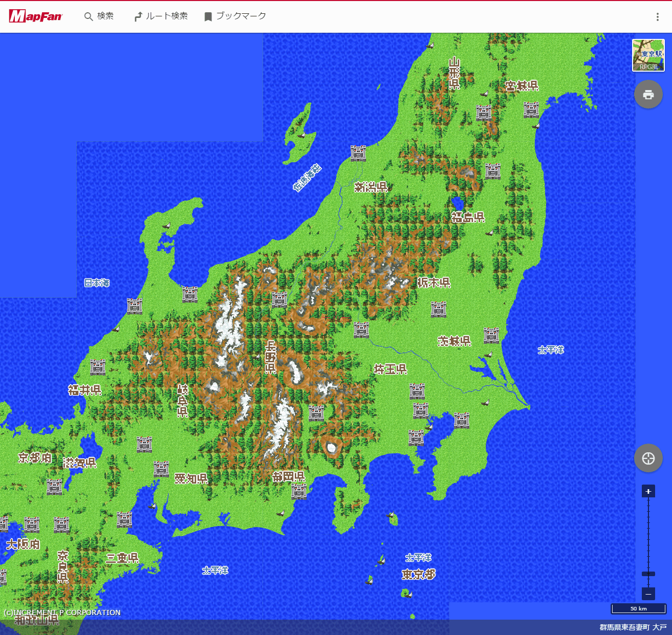The image size is (672, 635).
Task: Click the 日本海 sea label
Action: (97, 283)
